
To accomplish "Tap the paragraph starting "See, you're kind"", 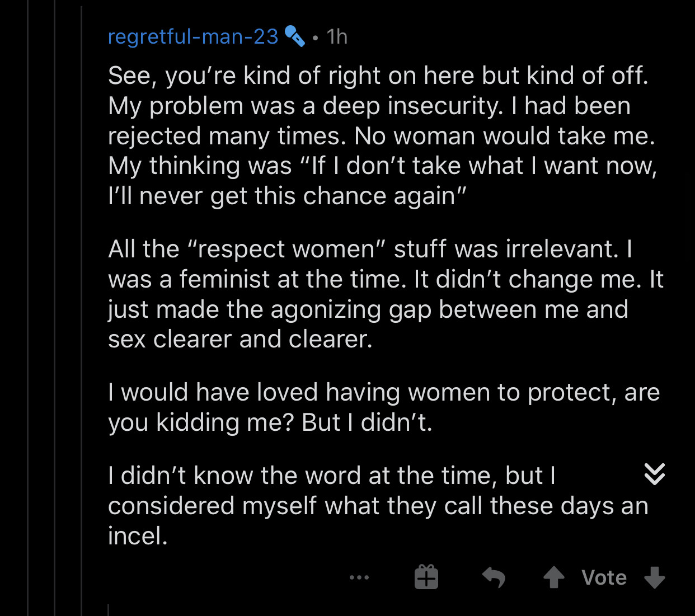I will coord(381,135).
